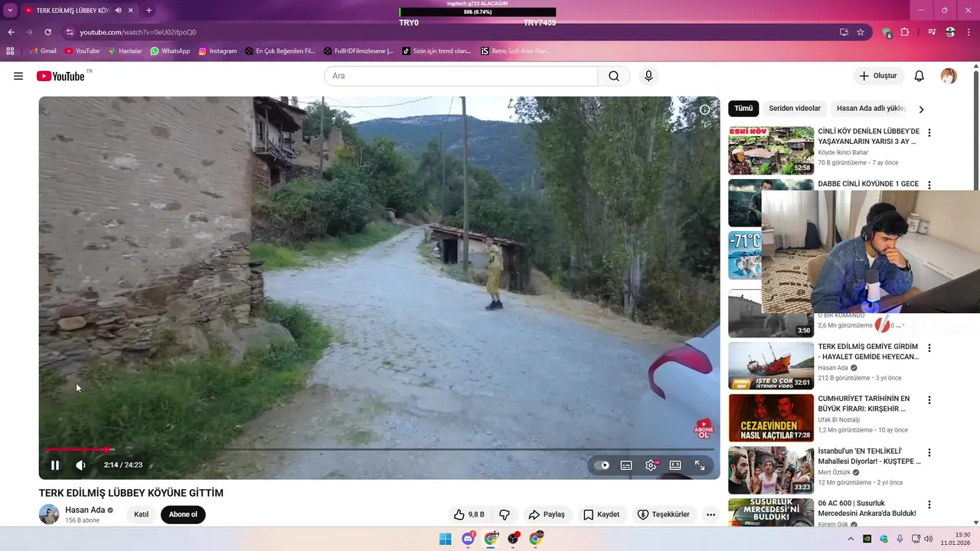
Task: Open the 33:23 İstanbul Kuştepe thumbnail
Action: (x=771, y=471)
